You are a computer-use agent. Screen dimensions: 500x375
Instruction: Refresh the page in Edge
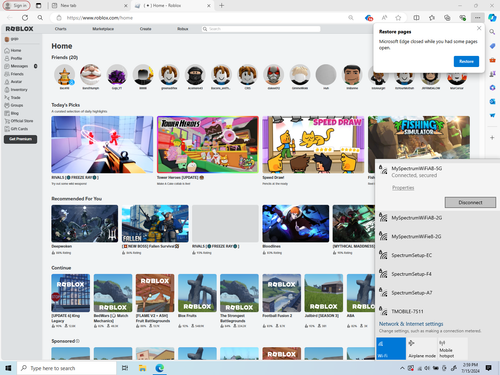pyautogui.click(x=25, y=18)
